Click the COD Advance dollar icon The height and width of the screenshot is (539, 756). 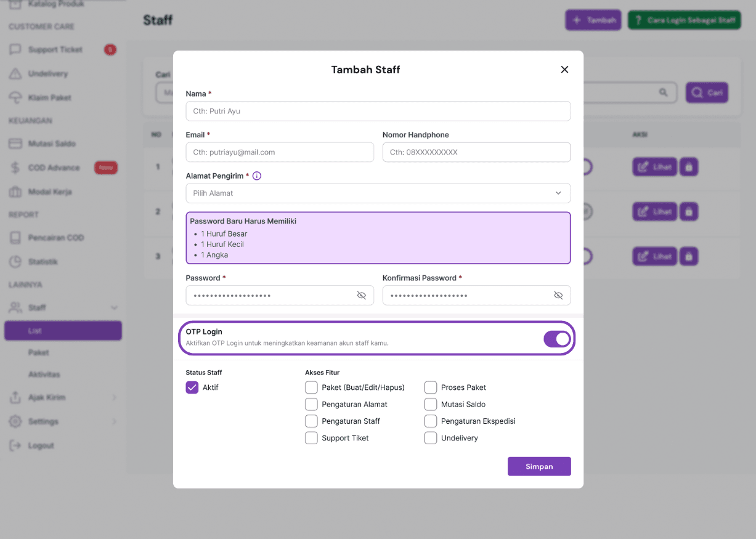pos(15,168)
